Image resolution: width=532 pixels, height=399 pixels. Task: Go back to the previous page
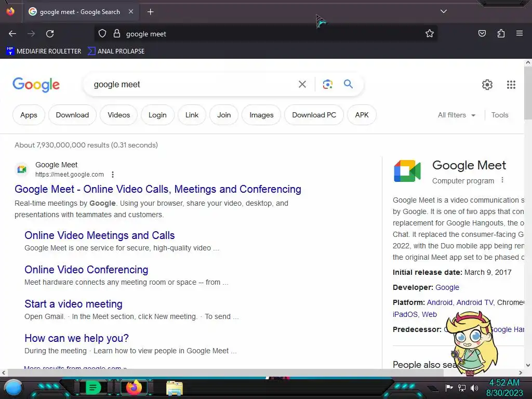point(12,34)
